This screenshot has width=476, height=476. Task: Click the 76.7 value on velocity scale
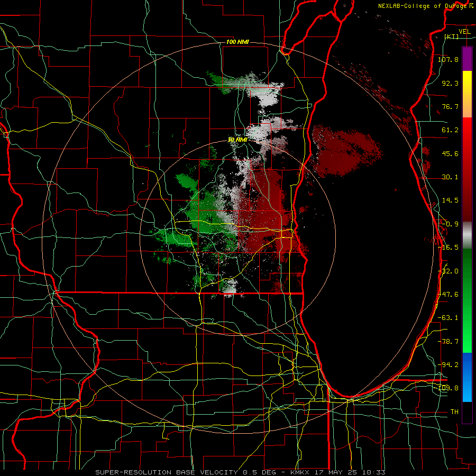point(450,106)
